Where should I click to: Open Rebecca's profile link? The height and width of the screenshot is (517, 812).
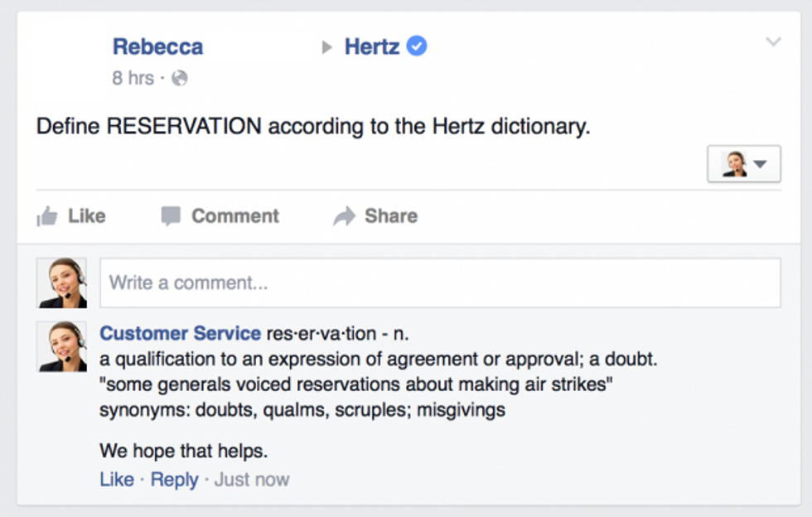(158, 46)
